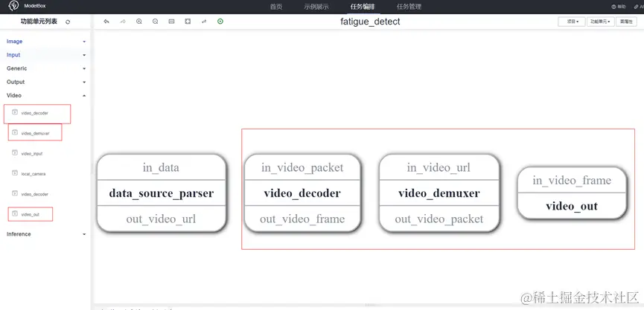Switch graph layout direction with arrows icon

pos(204,22)
